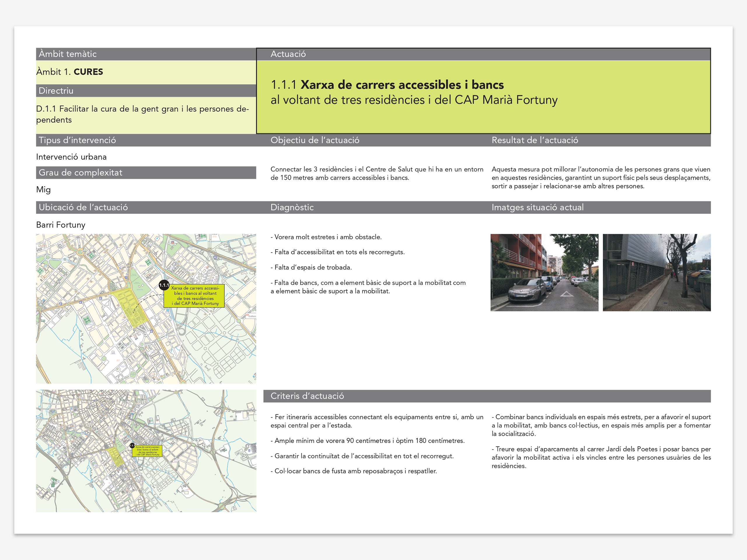Select line 'Falta d'espais de trobada'

click(311, 267)
